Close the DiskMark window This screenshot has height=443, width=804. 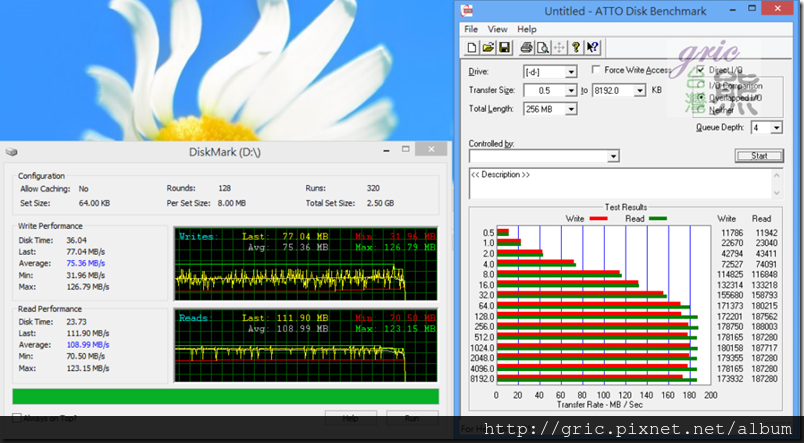pyautogui.click(x=431, y=149)
